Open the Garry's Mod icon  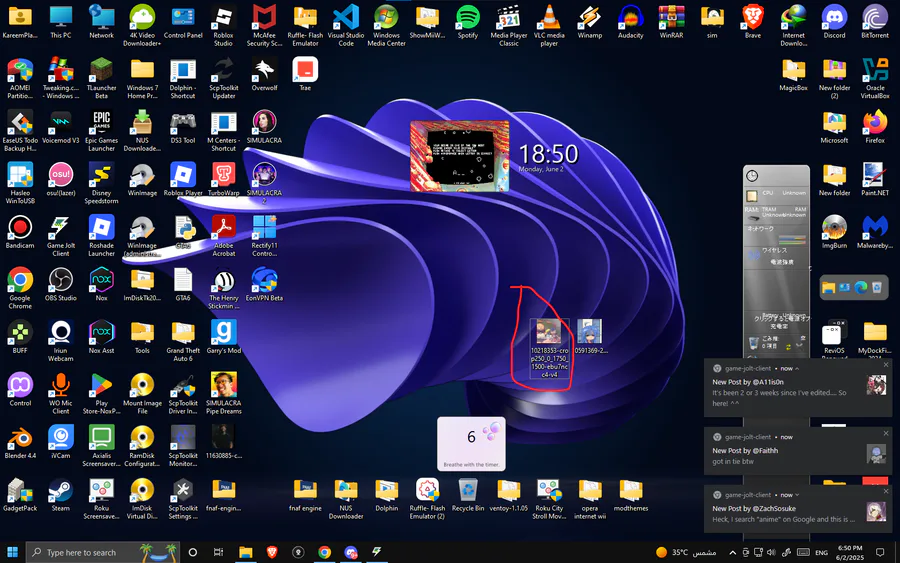pyautogui.click(x=224, y=337)
